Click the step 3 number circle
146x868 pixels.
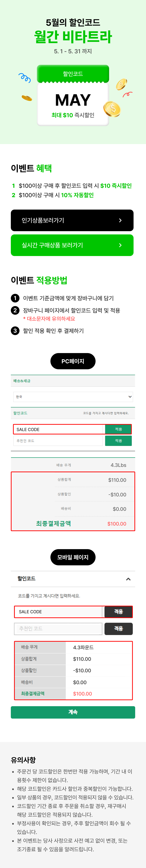tap(15, 331)
